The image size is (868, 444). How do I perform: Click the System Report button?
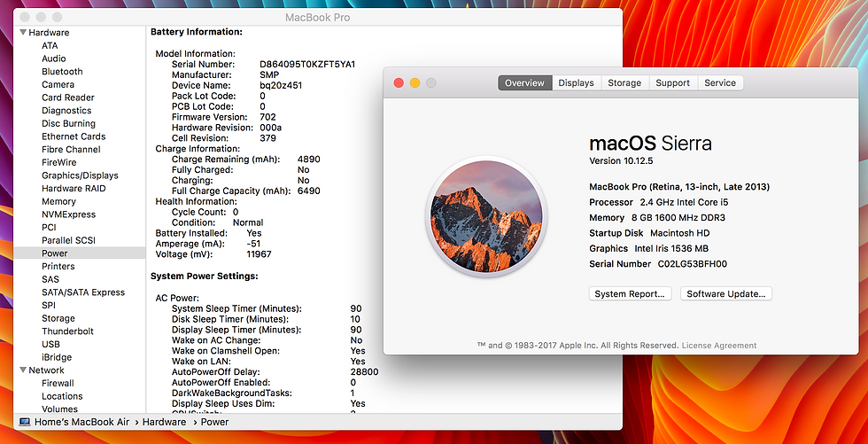pyautogui.click(x=630, y=294)
